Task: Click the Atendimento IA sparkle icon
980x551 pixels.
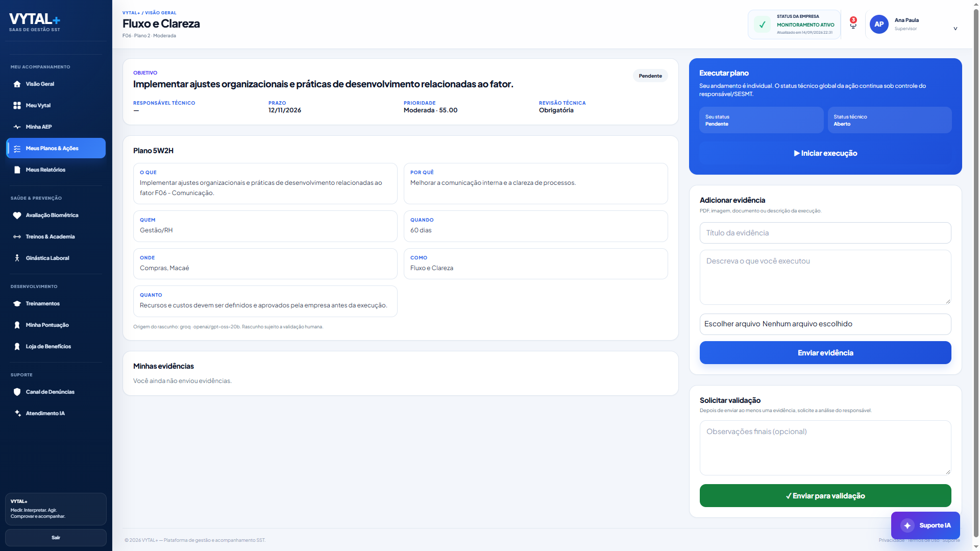Action: pyautogui.click(x=17, y=414)
